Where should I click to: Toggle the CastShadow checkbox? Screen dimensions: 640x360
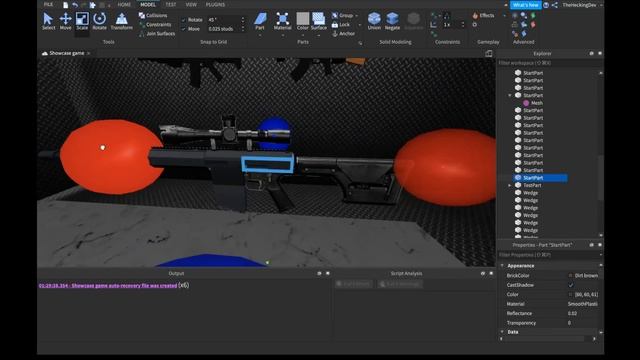point(571,285)
